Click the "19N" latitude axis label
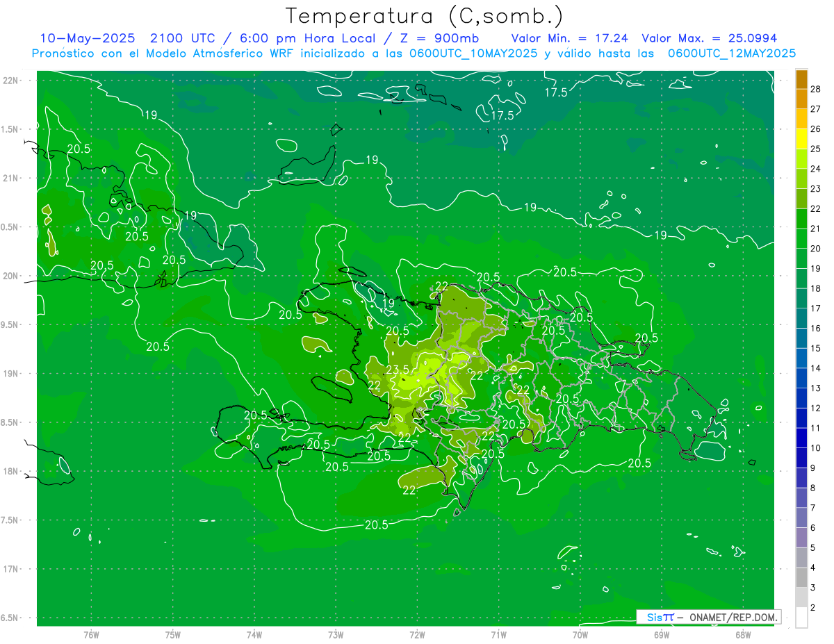This screenshot has height=644, width=834. pos(10,373)
